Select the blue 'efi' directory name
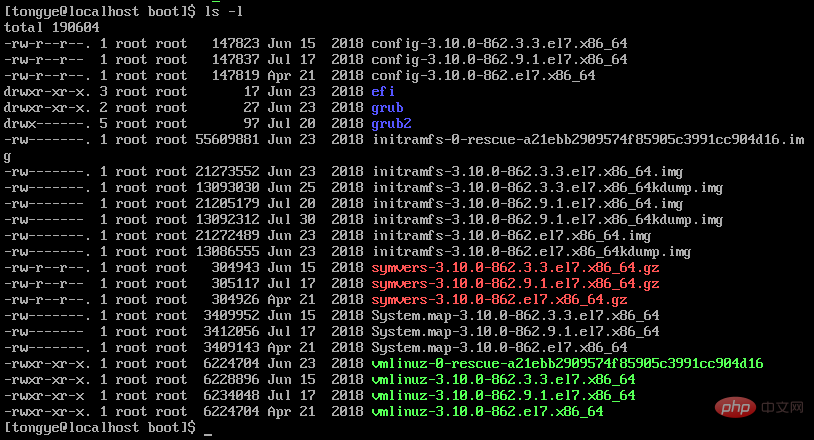Viewport: 814px width, 440px height. (x=383, y=91)
